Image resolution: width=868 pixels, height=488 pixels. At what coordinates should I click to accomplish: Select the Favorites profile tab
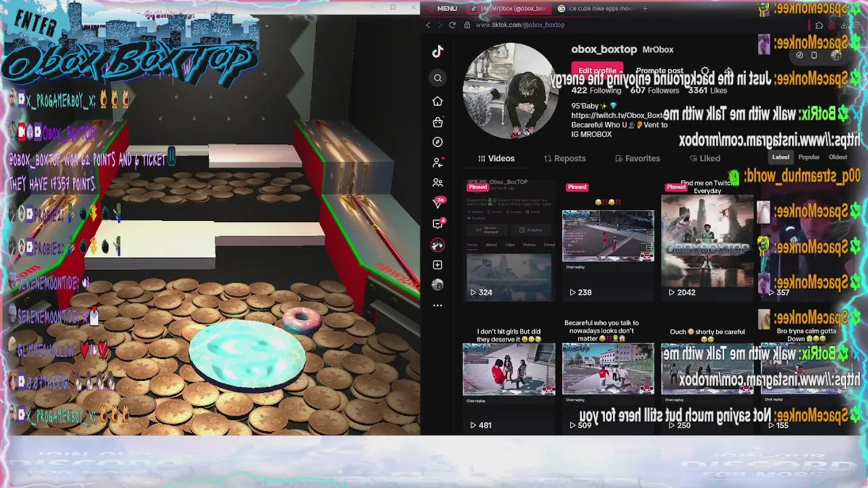[637, 159]
